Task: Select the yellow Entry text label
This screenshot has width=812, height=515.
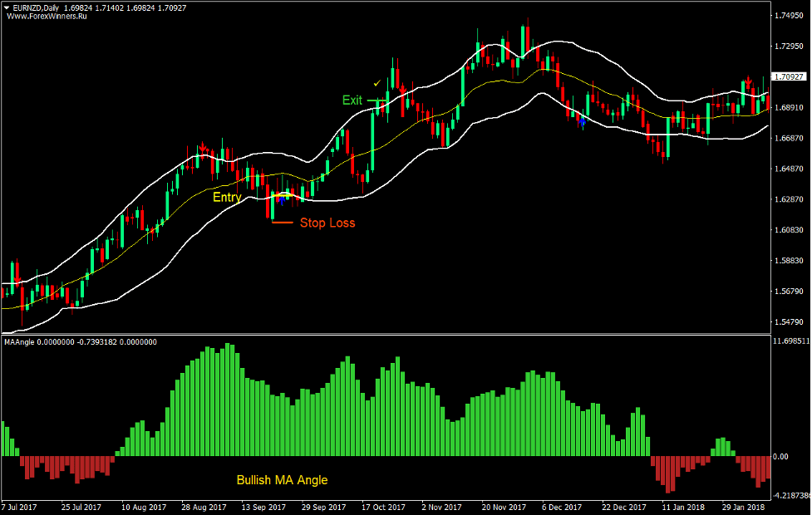Action: pyautogui.click(x=227, y=198)
